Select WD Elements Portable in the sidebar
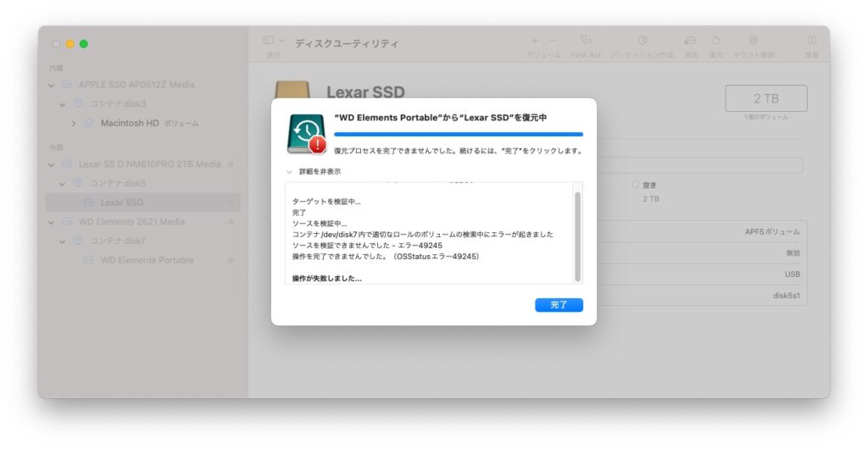Viewport: 868px width, 449px height. tap(147, 260)
